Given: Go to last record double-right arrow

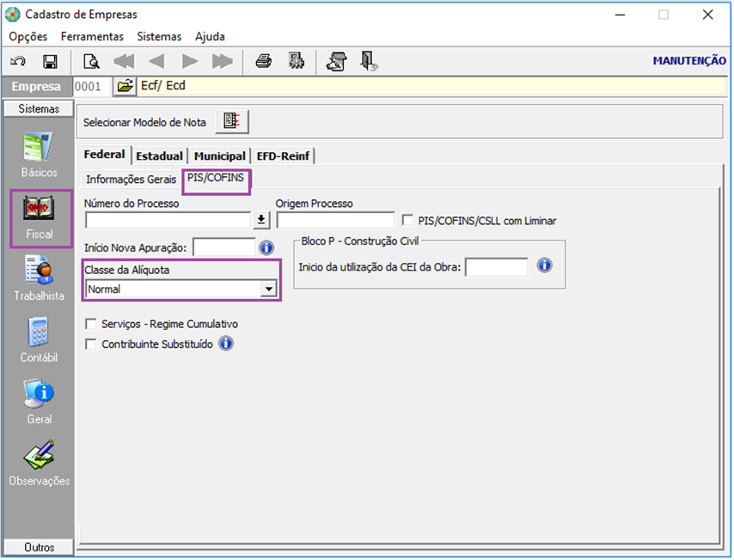Looking at the screenshot, I should (223, 61).
